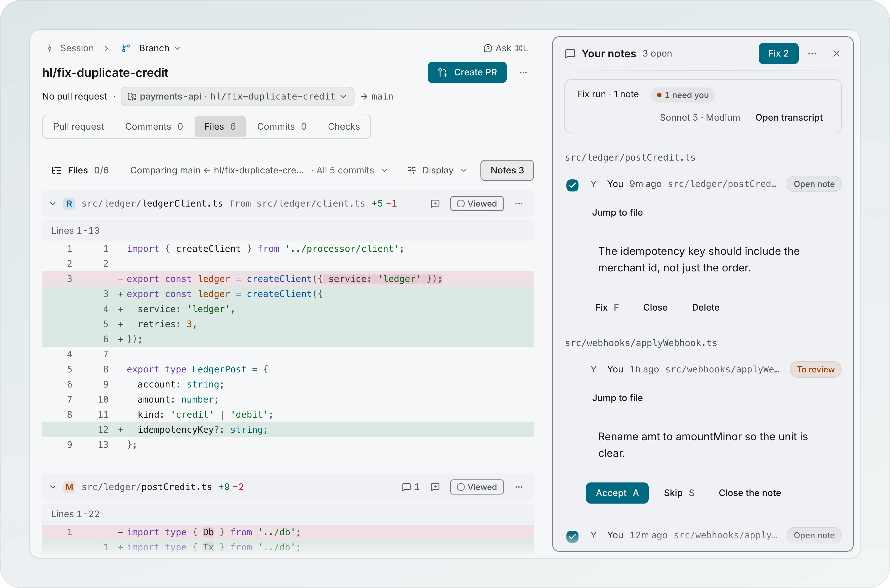The width and height of the screenshot is (890, 588).
Task: Click the Session breadcrumb icon
Action: point(50,48)
